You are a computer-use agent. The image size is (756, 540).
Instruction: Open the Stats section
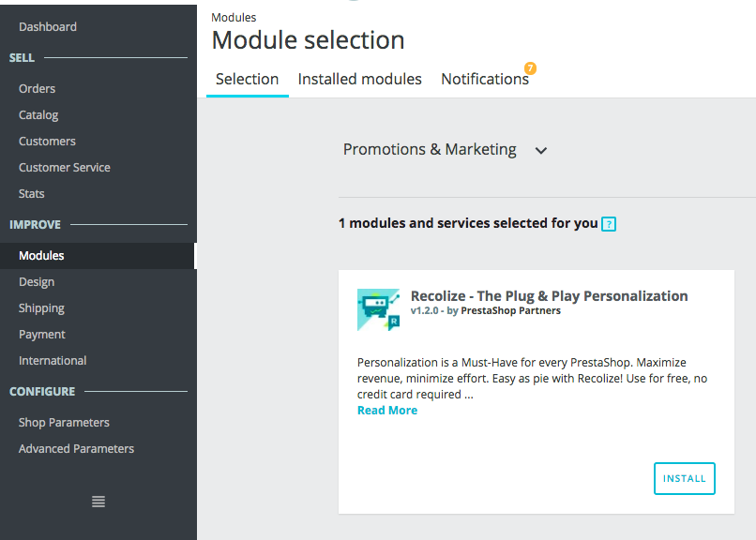point(31,194)
